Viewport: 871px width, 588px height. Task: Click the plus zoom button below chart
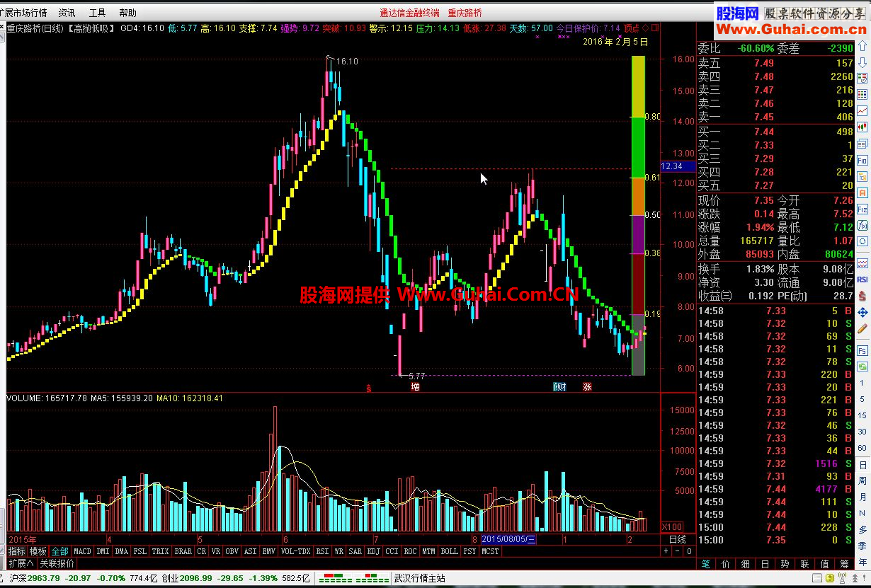(666, 551)
